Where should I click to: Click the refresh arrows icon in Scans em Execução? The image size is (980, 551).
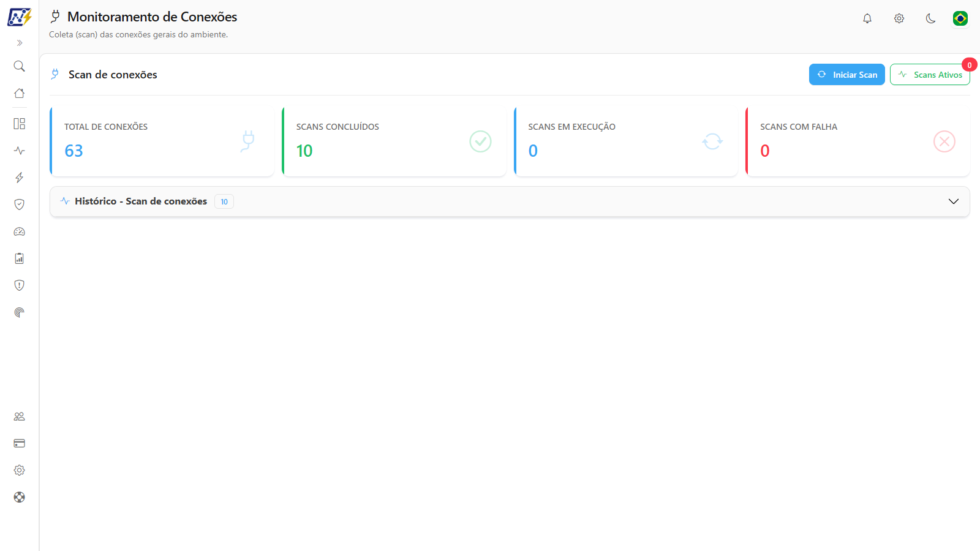pos(712,141)
